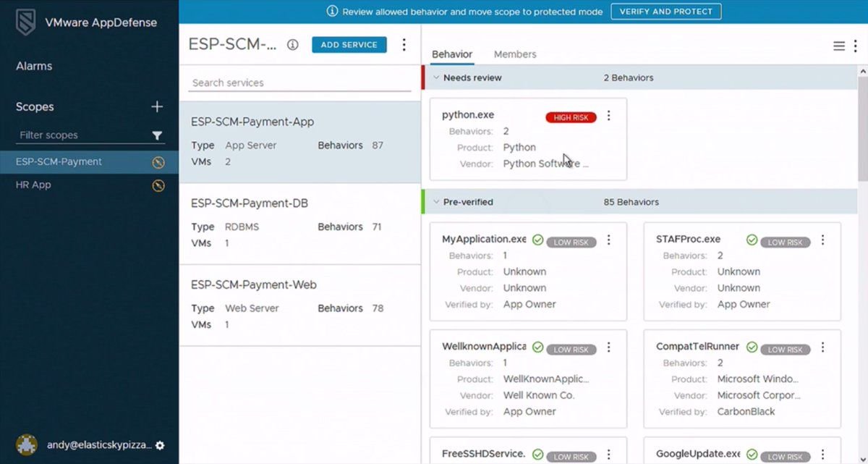Image resolution: width=868 pixels, height=464 pixels.
Task: Focus the Search services input field
Action: tap(299, 83)
